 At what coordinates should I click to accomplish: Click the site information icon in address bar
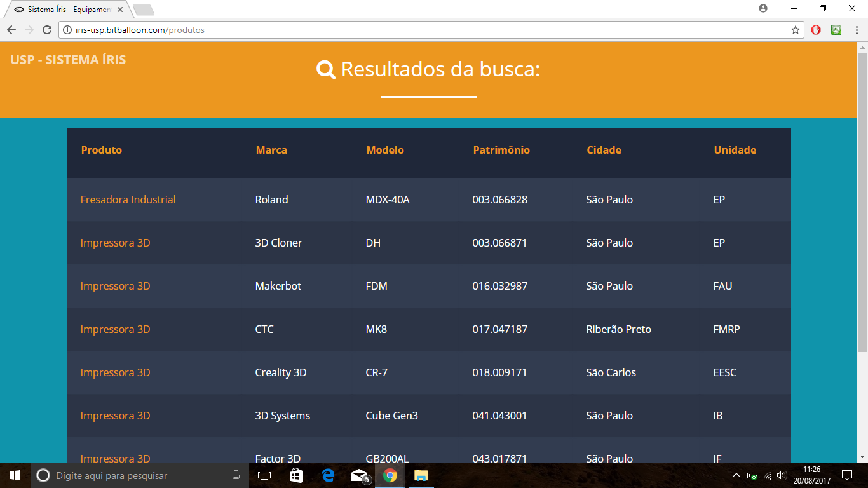[67, 30]
